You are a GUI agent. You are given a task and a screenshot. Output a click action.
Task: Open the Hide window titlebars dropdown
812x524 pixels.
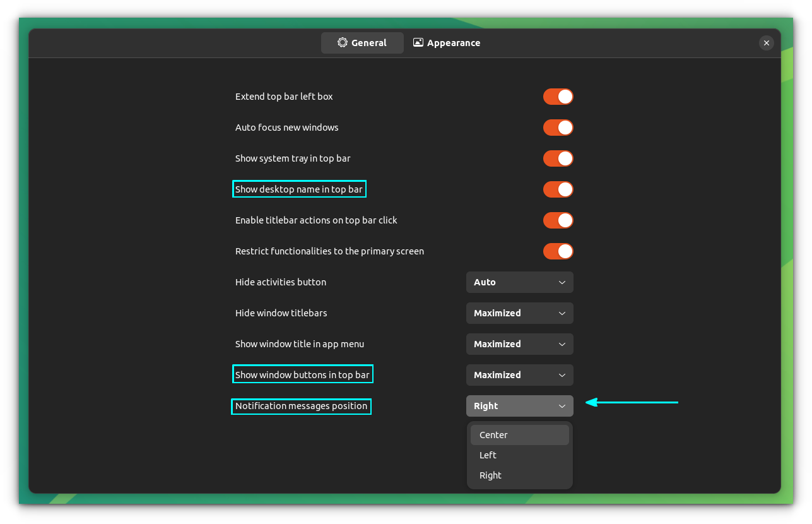(x=519, y=313)
